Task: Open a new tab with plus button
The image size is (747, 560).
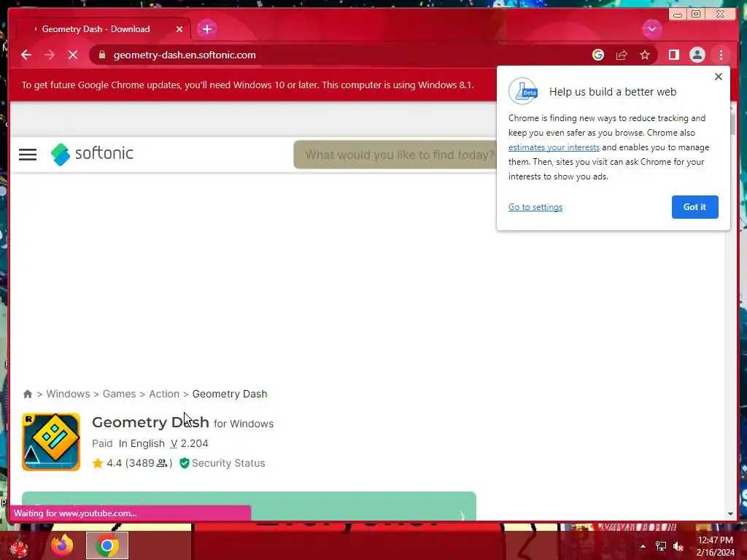Action: (206, 29)
